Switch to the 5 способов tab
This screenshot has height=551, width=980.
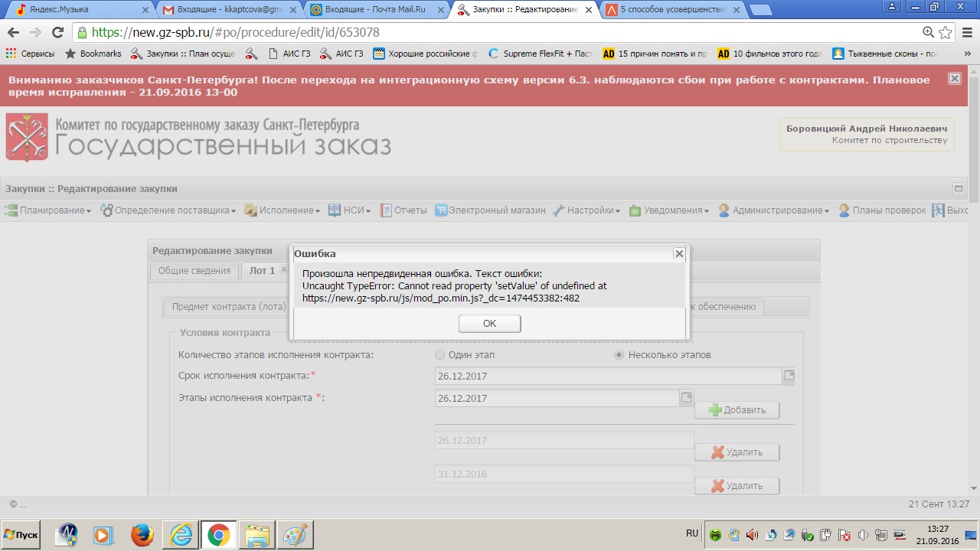click(x=669, y=10)
